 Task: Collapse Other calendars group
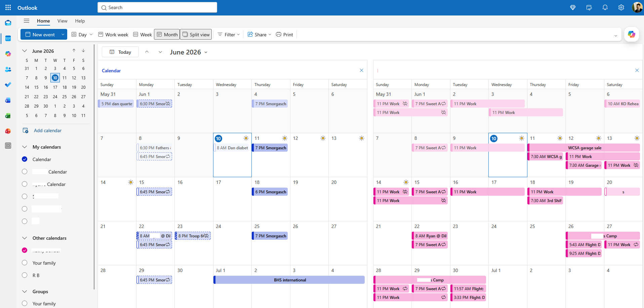pos(25,238)
